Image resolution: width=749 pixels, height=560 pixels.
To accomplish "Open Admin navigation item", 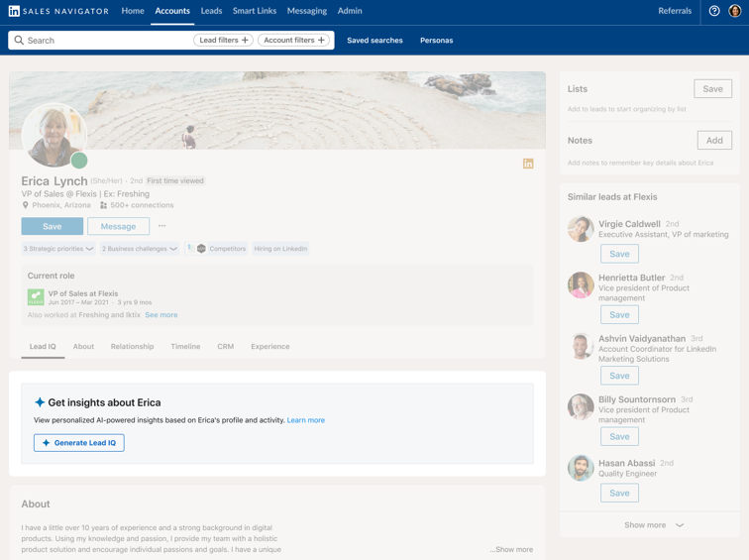I will (x=350, y=11).
